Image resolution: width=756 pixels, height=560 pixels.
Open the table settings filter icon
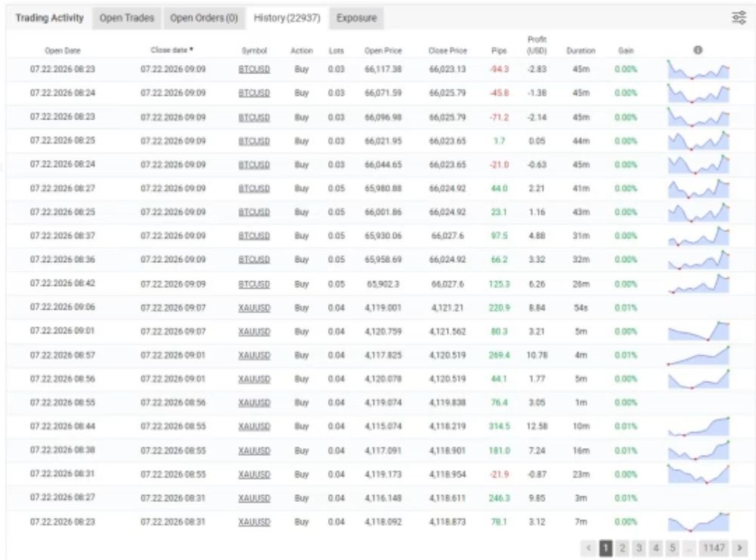(x=739, y=18)
